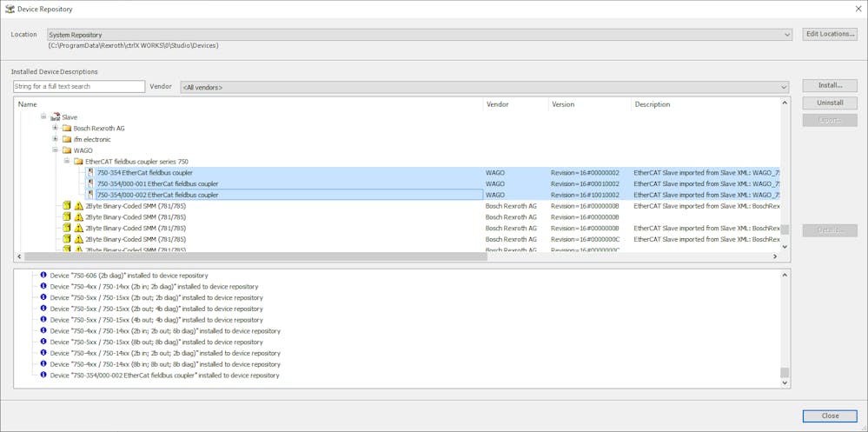Sort by the Version column header
Viewport: 868px width, 432px height.
590,104
